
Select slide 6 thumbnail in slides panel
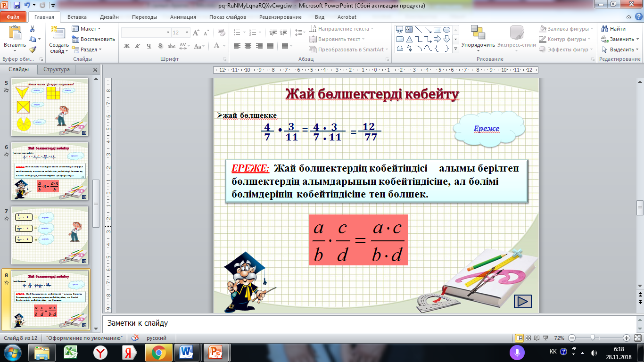coord(50,171)
